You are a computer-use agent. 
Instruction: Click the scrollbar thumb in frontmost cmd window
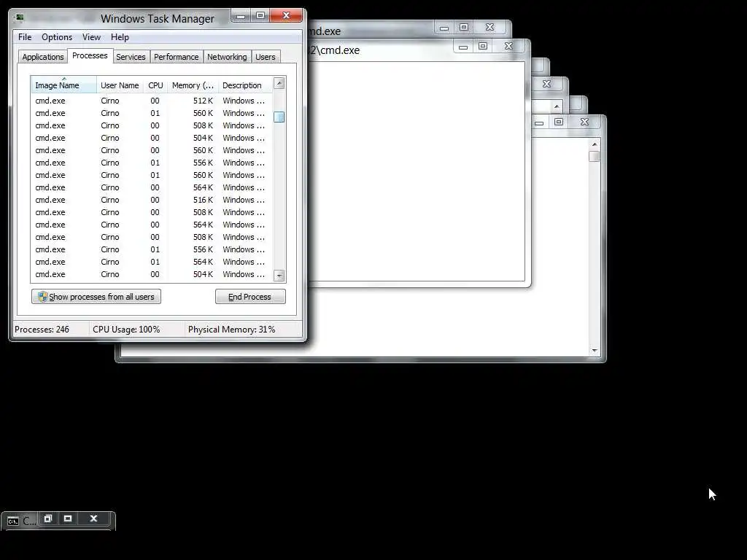pos(594,156)
